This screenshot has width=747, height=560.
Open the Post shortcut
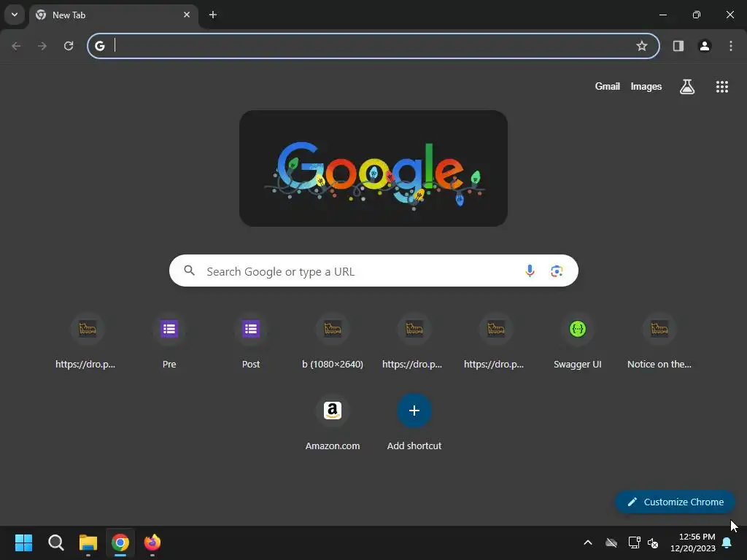point(251,341)
